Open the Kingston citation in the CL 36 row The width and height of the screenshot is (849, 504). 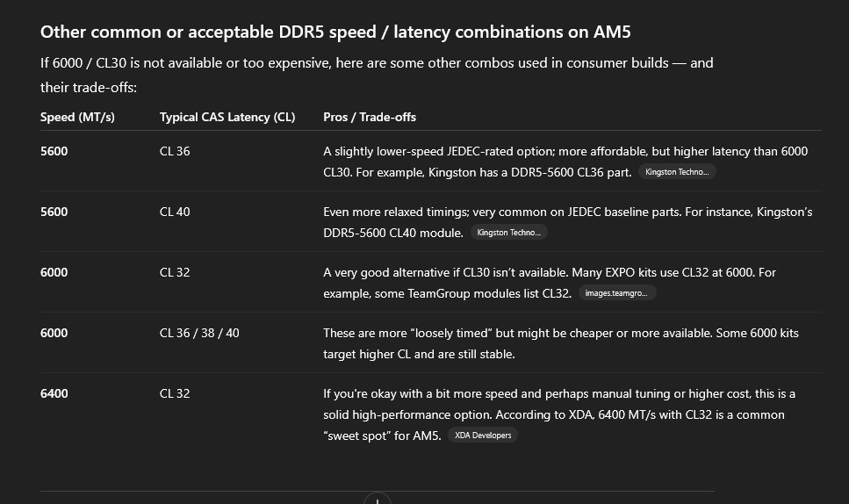click(677, 172)
